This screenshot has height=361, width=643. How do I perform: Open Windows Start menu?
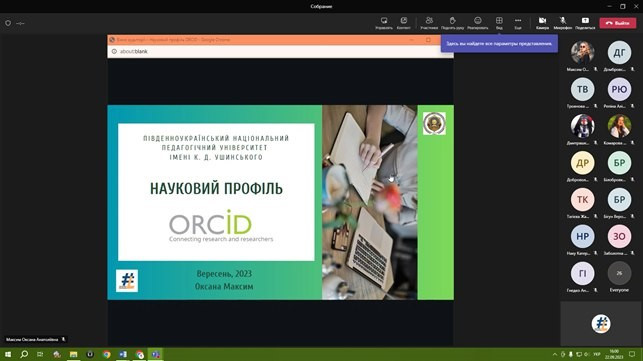(8, 354)
